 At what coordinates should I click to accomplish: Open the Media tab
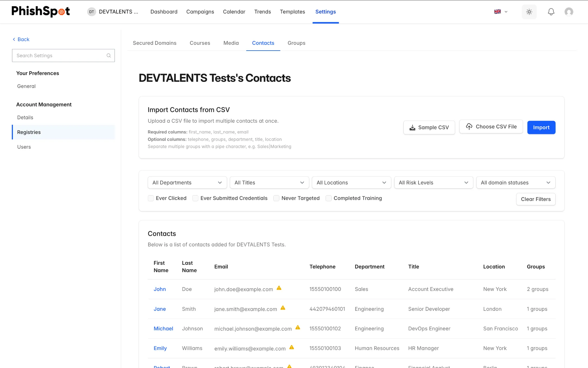pos(231,43)
